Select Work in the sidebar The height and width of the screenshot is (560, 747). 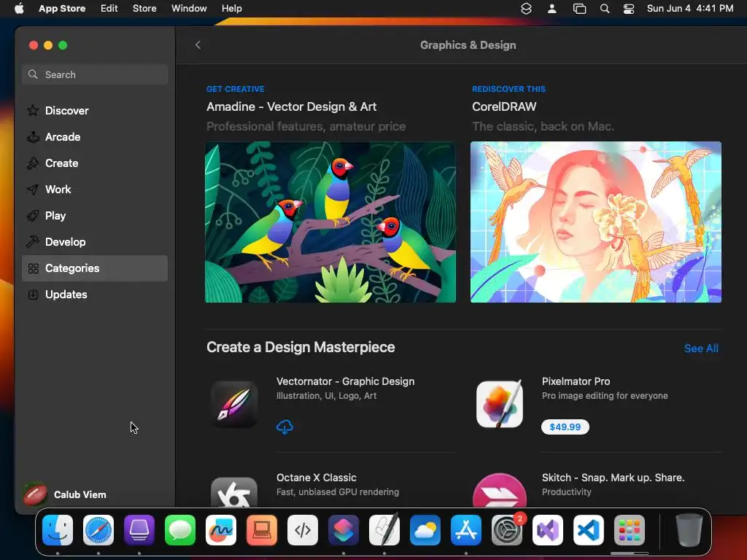coord(95,190)
